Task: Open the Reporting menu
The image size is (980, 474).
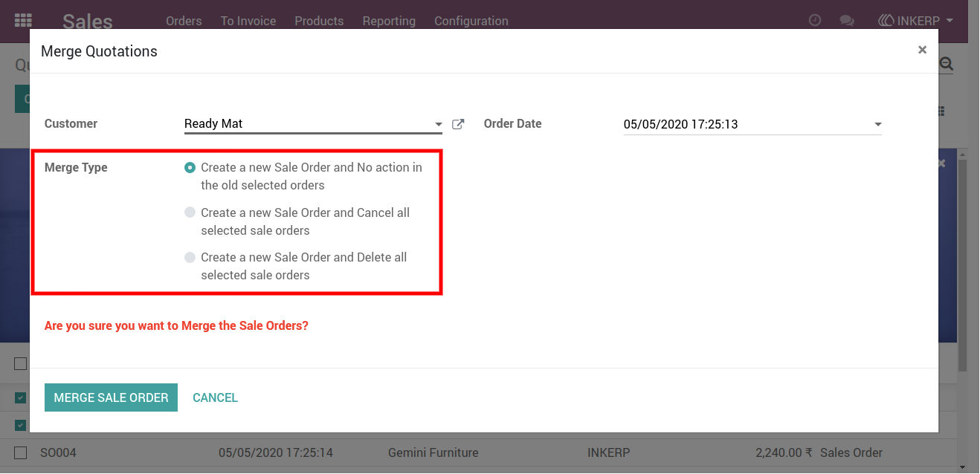Action: pos(389,21)
